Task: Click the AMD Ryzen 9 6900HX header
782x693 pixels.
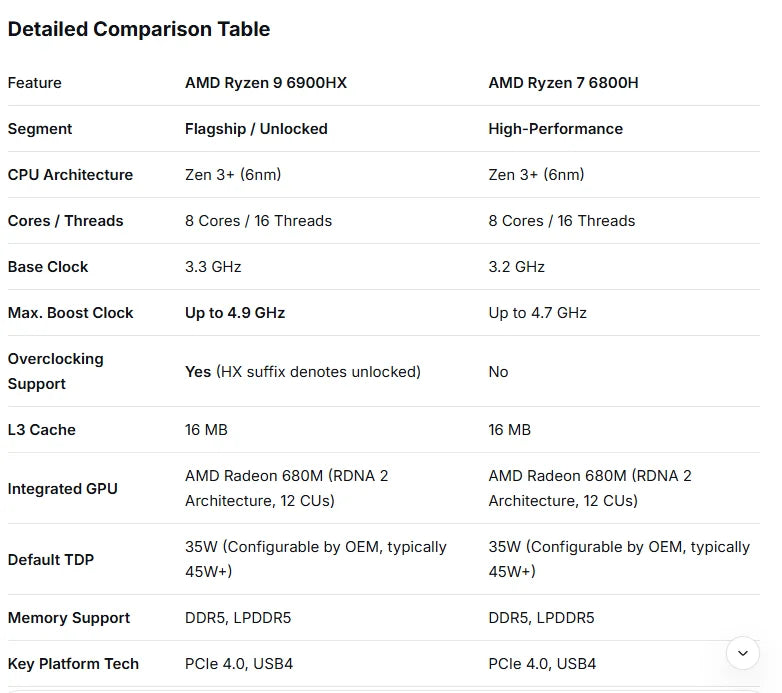Action: [x=265, y=83]
